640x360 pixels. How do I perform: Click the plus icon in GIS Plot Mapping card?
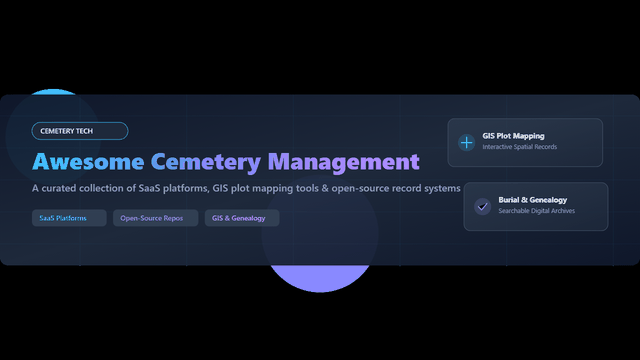[x=467, y=142]
